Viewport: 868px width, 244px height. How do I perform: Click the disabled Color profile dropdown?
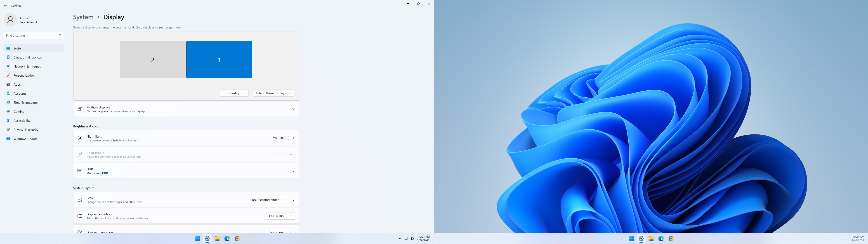(x=281, y=155)
